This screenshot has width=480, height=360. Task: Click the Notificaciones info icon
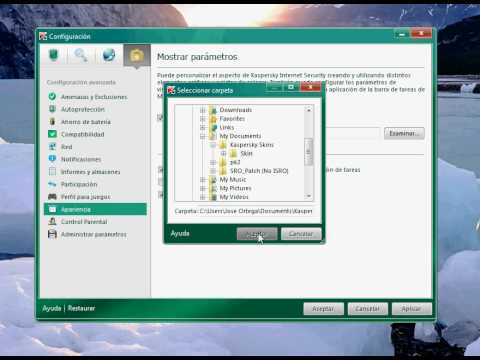(x=52, y=159)
